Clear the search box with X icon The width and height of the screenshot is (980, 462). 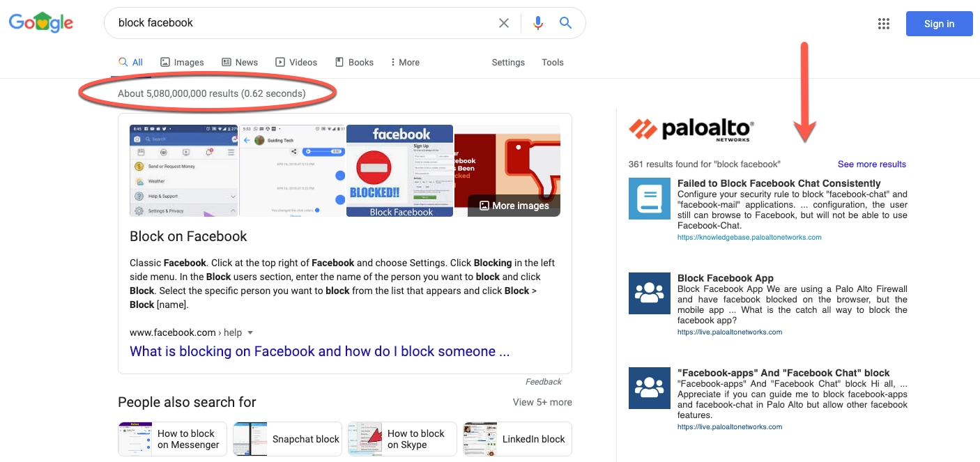(504, 23)
